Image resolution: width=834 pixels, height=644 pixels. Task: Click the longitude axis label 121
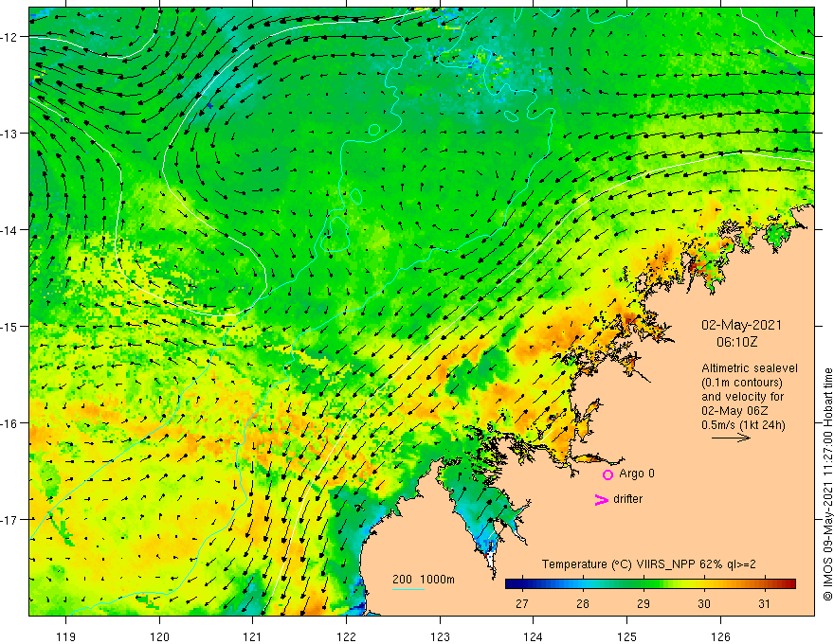coord(253,636)
